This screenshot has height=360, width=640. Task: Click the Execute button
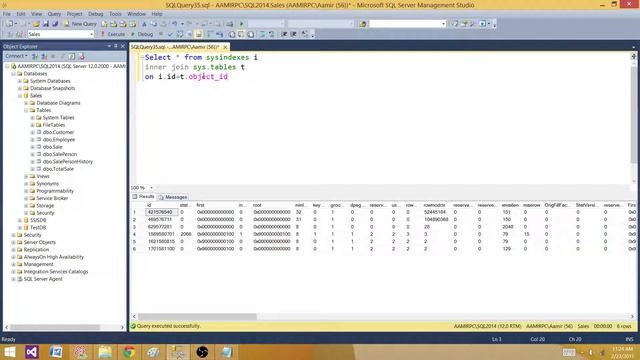tap(113, 34)
